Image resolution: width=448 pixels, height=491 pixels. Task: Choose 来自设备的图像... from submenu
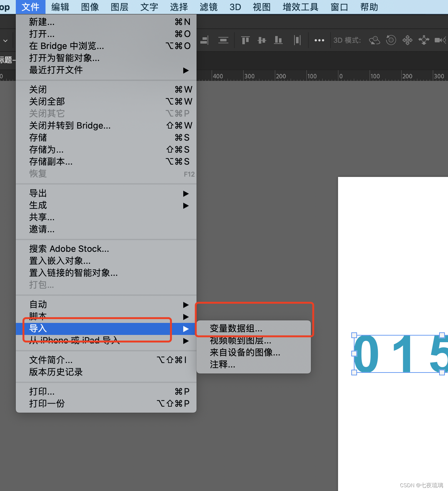coord(254,353)
